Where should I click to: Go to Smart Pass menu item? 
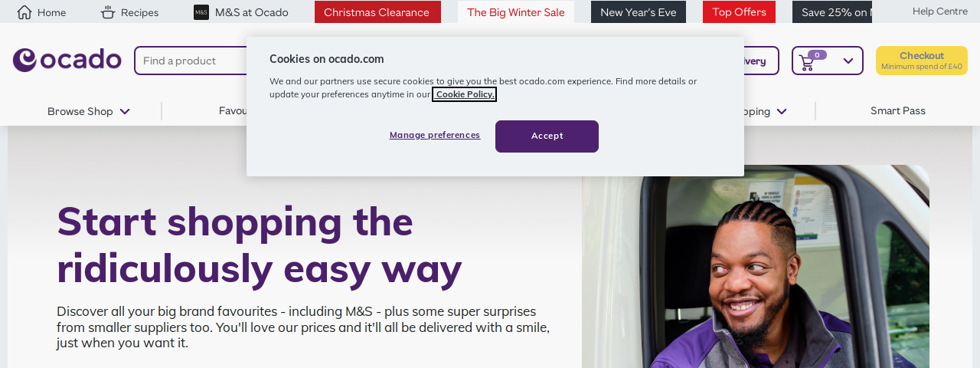point(898,111)
